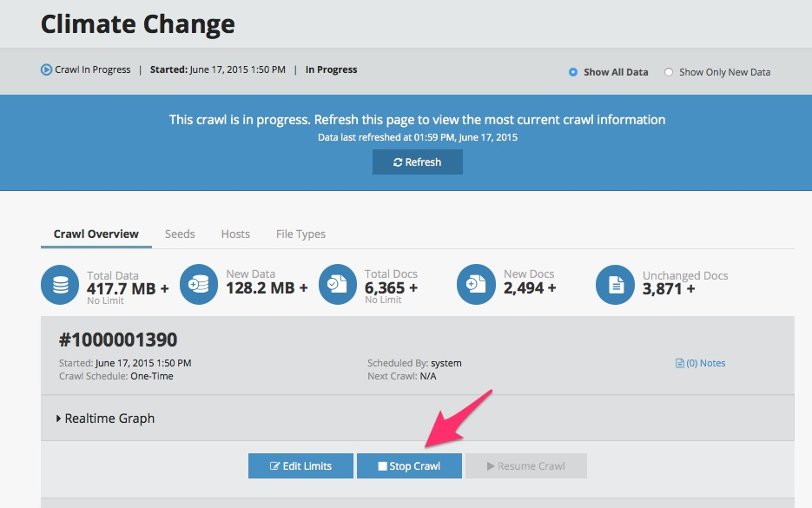Viewport: 812px width, 508px height.
Task: Click the Stop Crawl button
Action: tap(409, 466)
